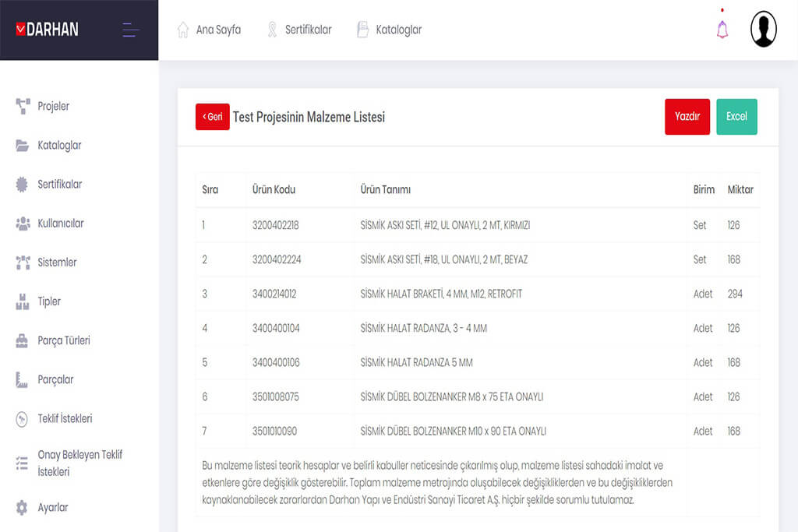The width and height of the screenshot is (798, 532).
Task: Open Parça Türleri in the sidebar
Action: pos(63,340)
